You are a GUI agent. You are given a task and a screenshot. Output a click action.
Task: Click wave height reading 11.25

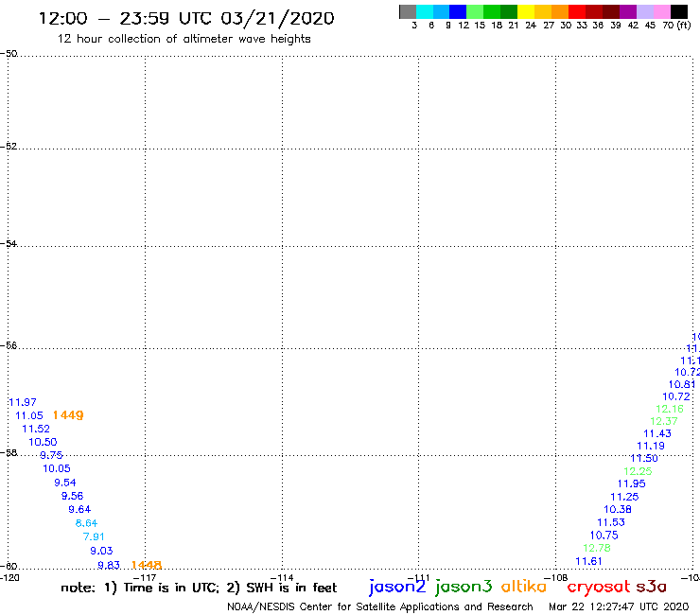(x=624, y=497)
